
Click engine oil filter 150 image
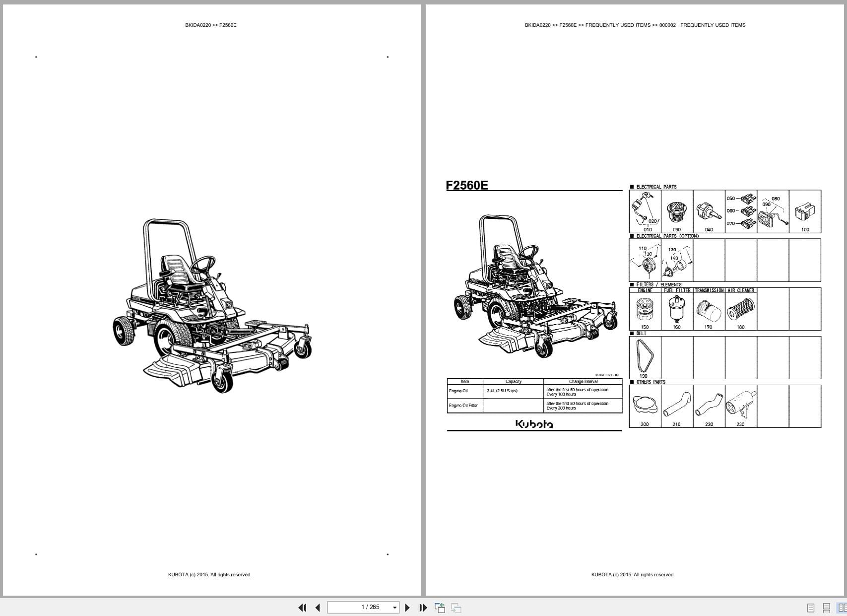645,309
